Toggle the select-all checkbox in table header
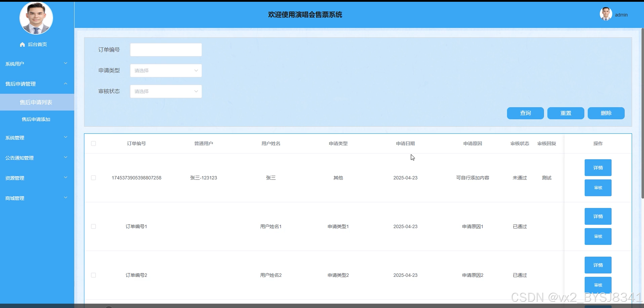The width and height of the screenshot is (644, 308). 93,144
